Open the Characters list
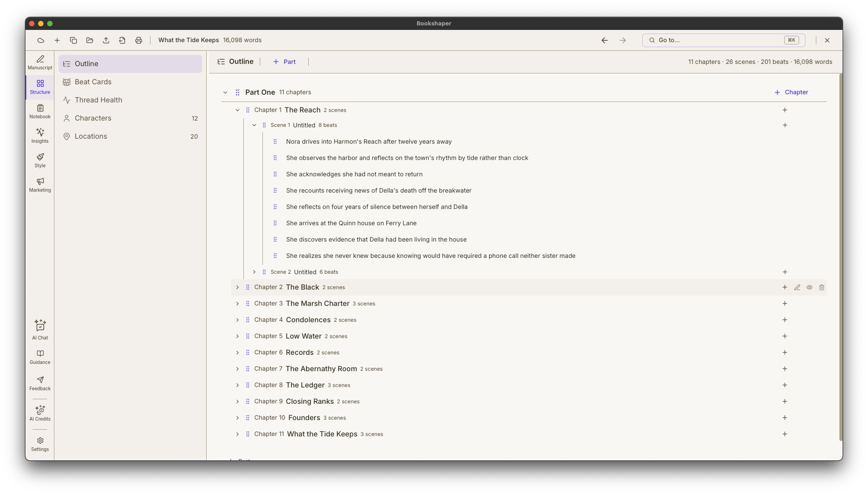Screen dimensions: 868x494 (x=130, y=118)
